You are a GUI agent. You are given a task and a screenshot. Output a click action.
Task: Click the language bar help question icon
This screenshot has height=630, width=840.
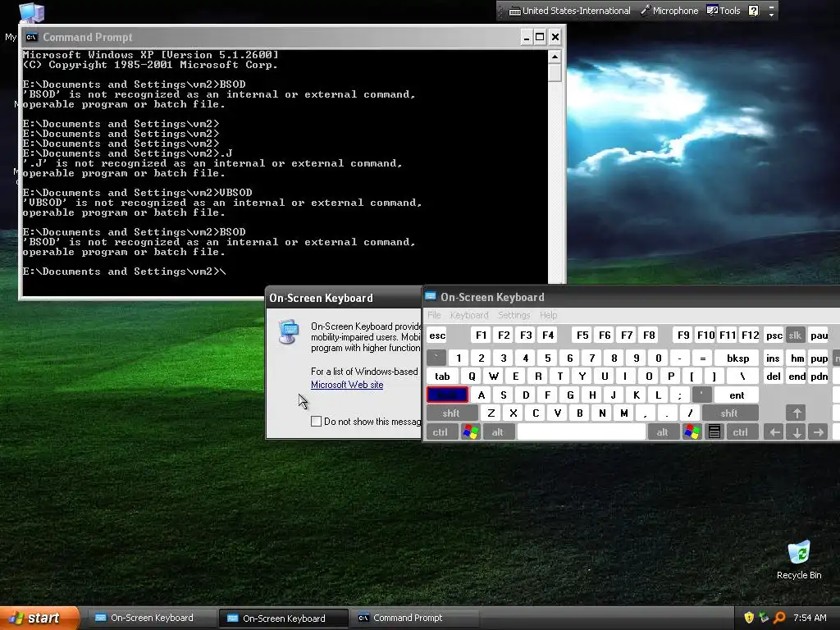pyautogui.click(x=753, y=11)
